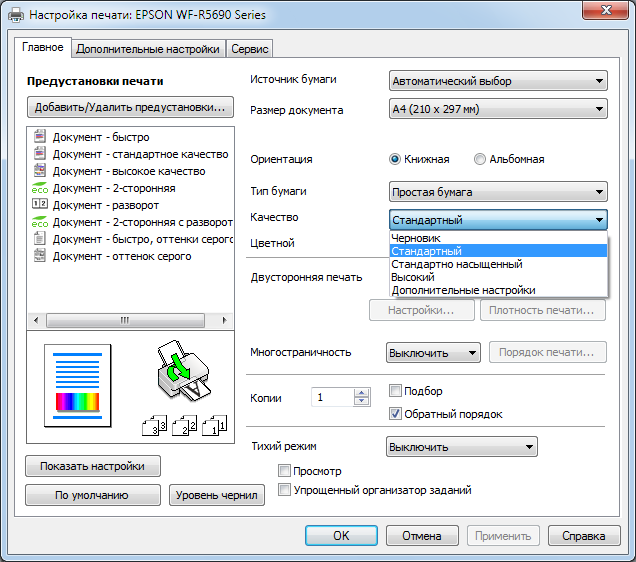Enable the Просмотр checkbox
The height and width of the screenshot is (562, 636).
pos(284,471)
